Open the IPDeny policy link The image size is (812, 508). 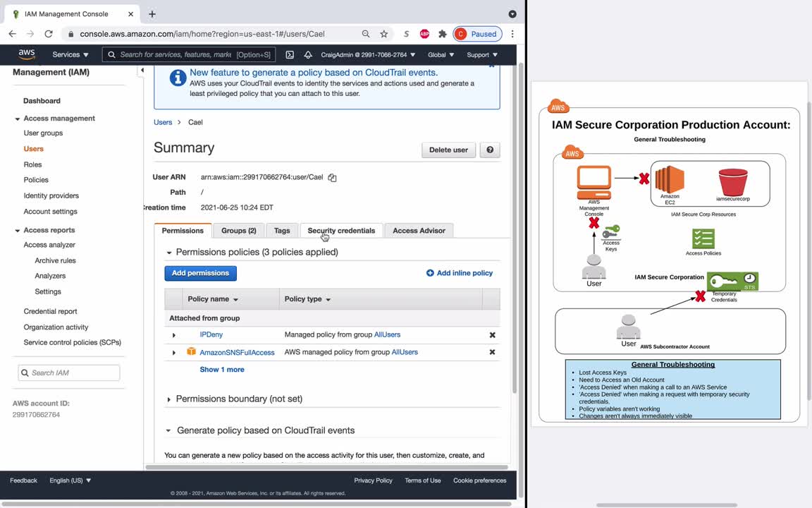click(211, 335)
